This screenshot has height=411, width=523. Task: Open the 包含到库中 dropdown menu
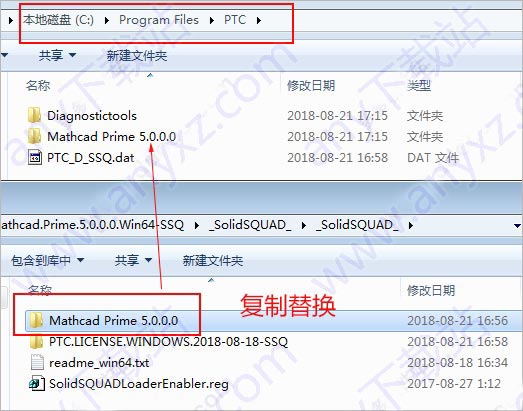coord(47,260)
